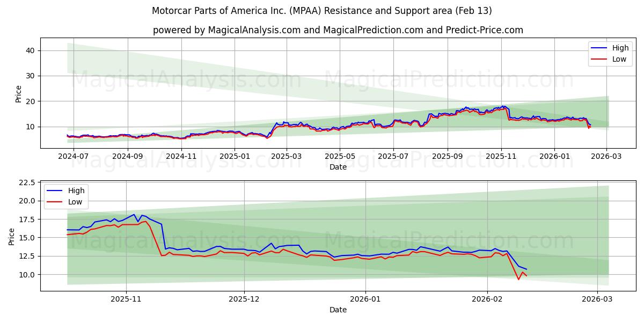Click the '2024-07' x-axis label in top chart
Viewport: 644px width, 322px height.
[x=73, y=156]
